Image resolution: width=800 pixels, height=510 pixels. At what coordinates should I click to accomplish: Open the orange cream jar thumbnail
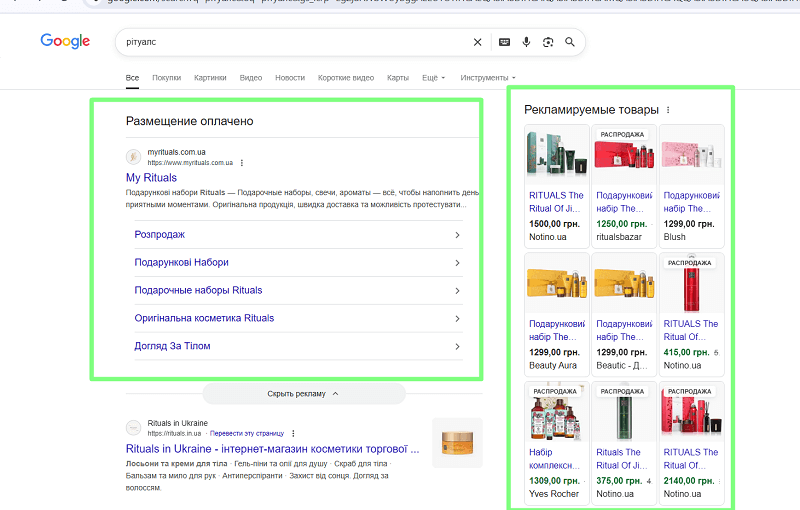[x=457, y=443]
